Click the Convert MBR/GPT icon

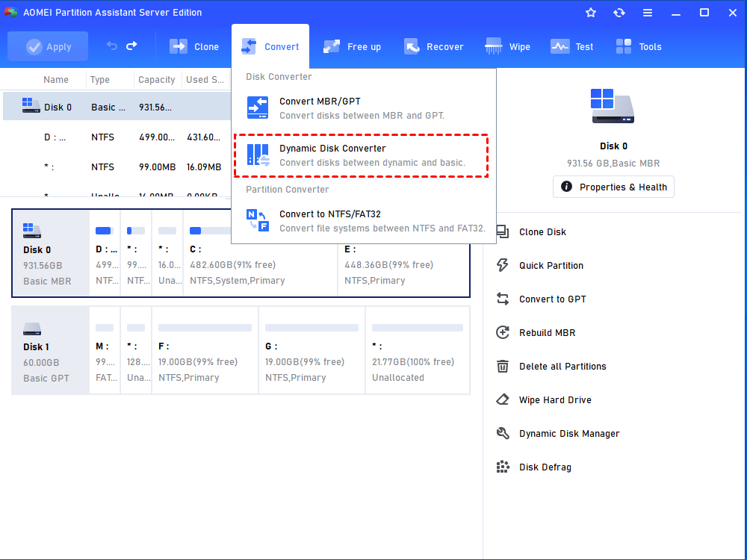(258, 108)
